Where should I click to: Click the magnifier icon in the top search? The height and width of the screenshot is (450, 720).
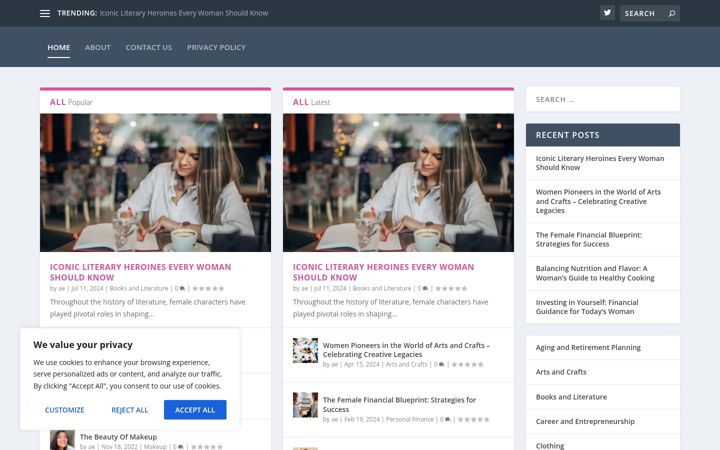tap(672, 13)
